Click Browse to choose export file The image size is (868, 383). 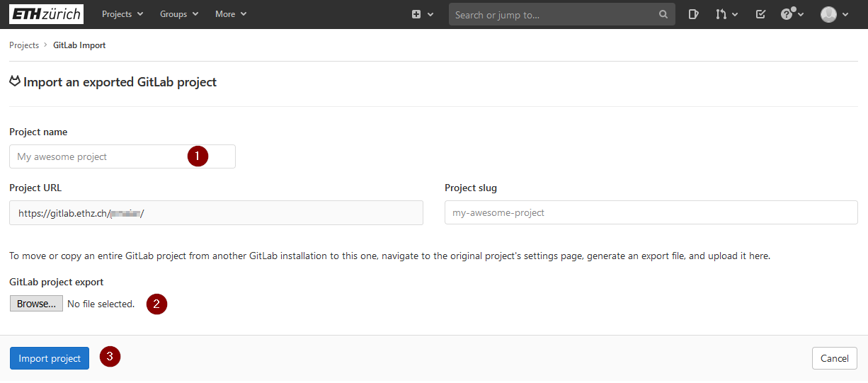[36, 304]
